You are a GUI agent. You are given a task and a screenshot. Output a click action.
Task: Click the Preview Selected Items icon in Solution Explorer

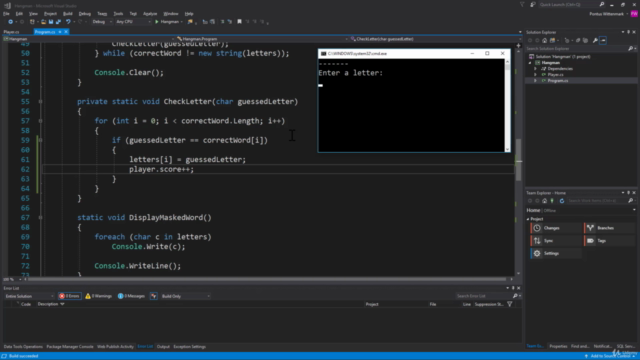[603, 40]
